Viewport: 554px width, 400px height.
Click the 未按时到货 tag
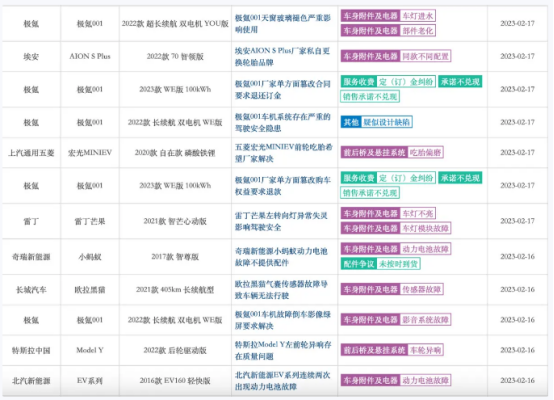click(x=398, y=264)
